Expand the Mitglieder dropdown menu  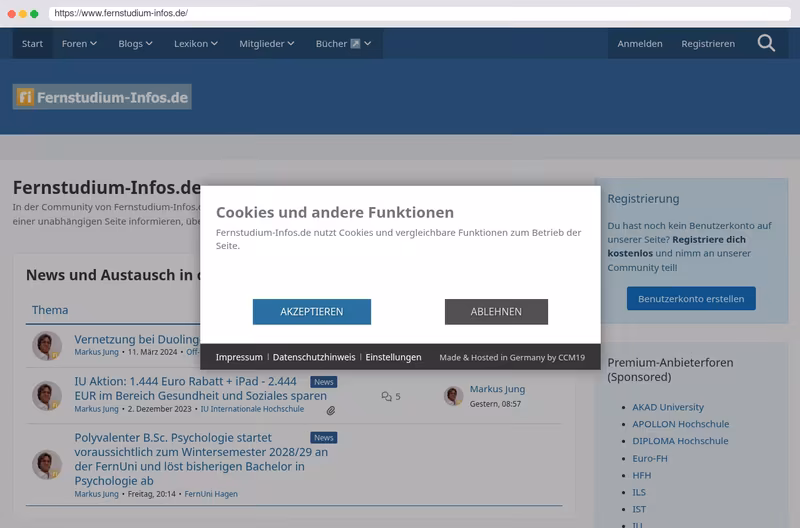point(267,44)
